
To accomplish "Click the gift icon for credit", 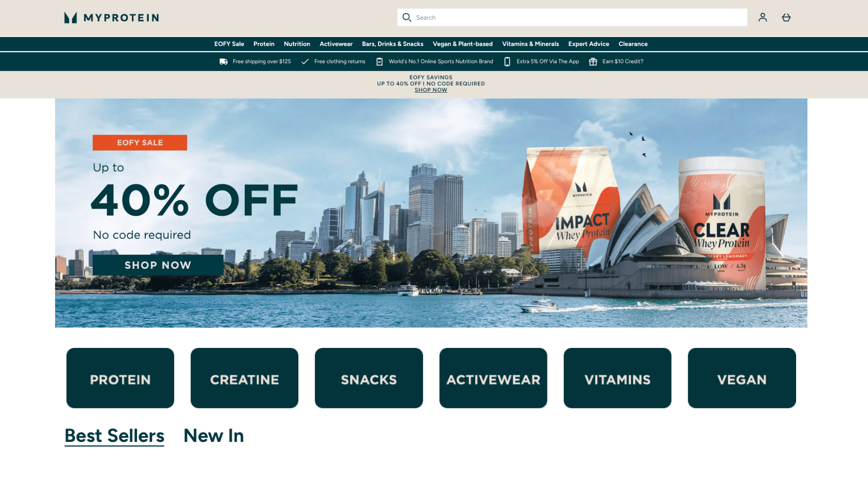I will pos(593,61).
